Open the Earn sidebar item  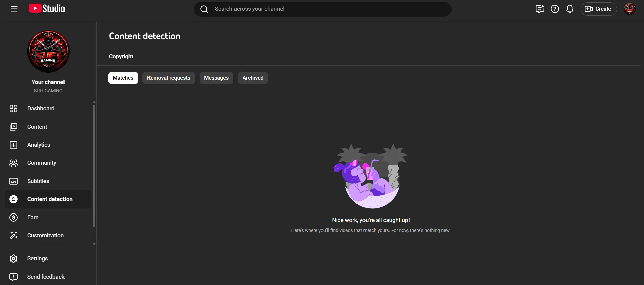coord(48,217)
